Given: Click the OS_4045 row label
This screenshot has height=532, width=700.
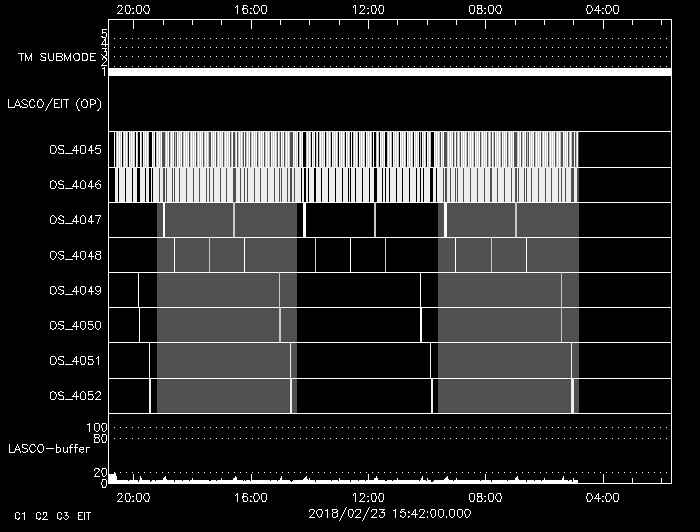Looking at the screenshot, I should coord(75,150).
